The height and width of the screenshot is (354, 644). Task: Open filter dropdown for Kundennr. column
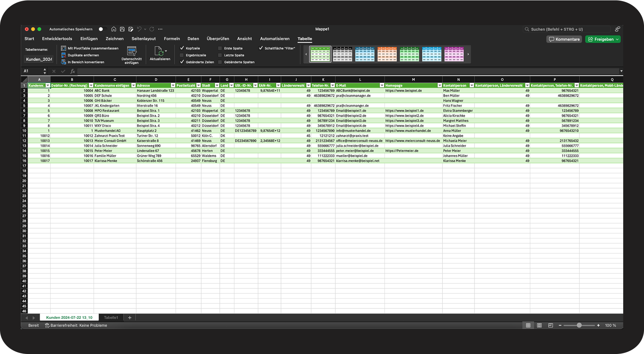pyautogui.click(x=48, y=85)
